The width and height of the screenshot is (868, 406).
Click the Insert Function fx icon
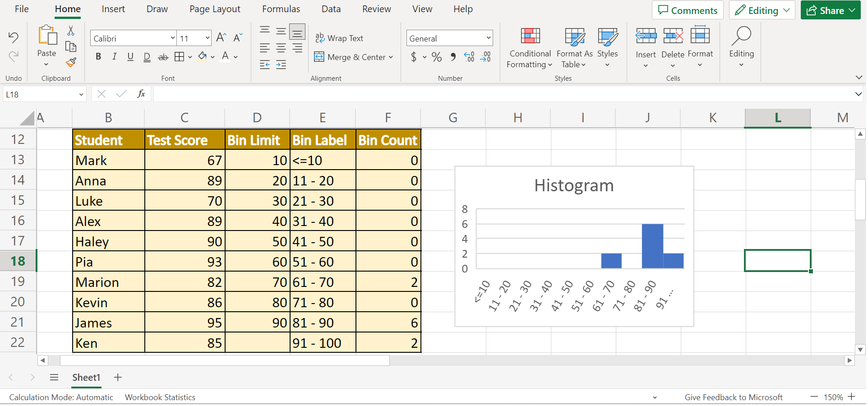point(141,94)
